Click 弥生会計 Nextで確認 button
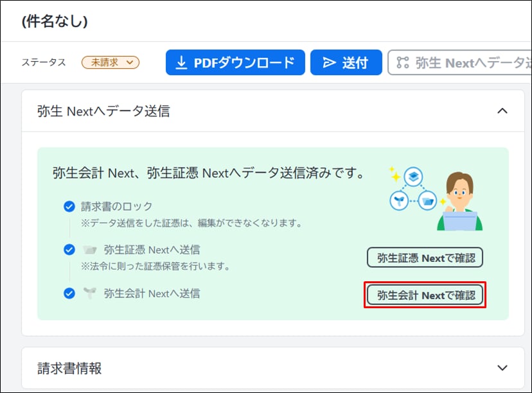 point(425,295)
